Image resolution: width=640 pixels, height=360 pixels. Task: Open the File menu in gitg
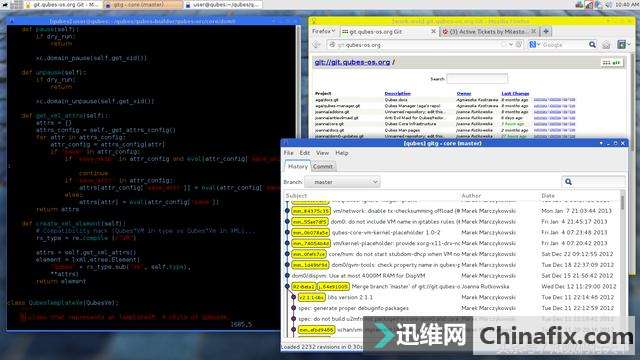point(289,153)
